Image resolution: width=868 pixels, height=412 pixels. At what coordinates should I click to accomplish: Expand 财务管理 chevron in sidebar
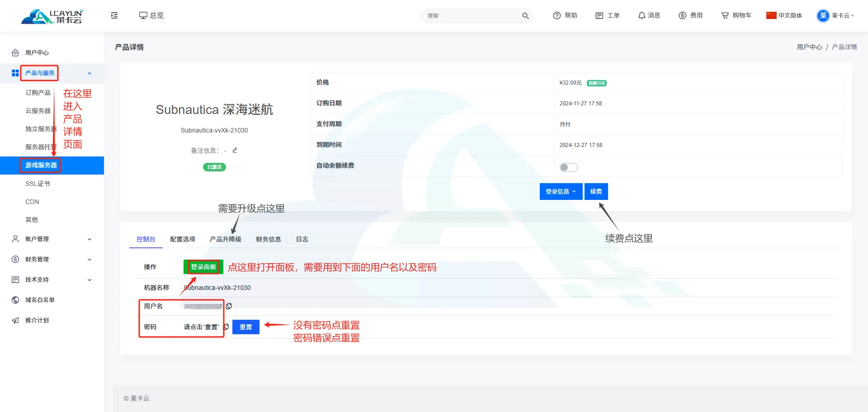tap(90, 260)
